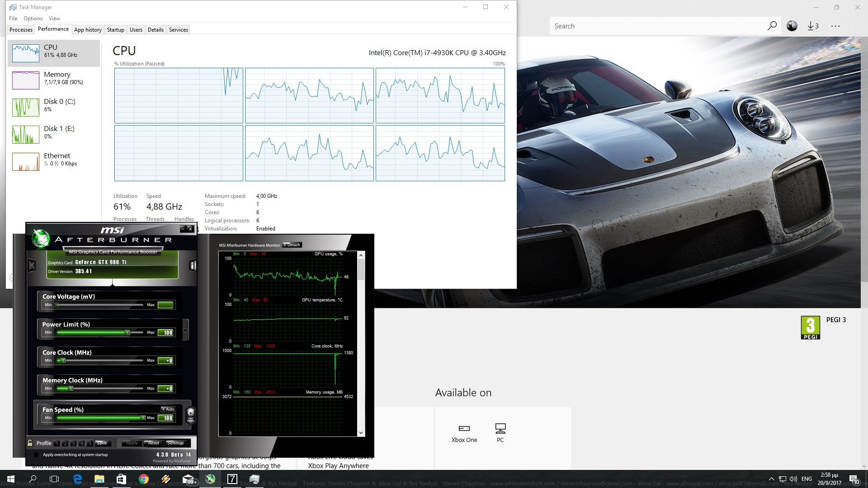Click the Memory Clock slider handle

pyautogui.click(x=71, y=389)
